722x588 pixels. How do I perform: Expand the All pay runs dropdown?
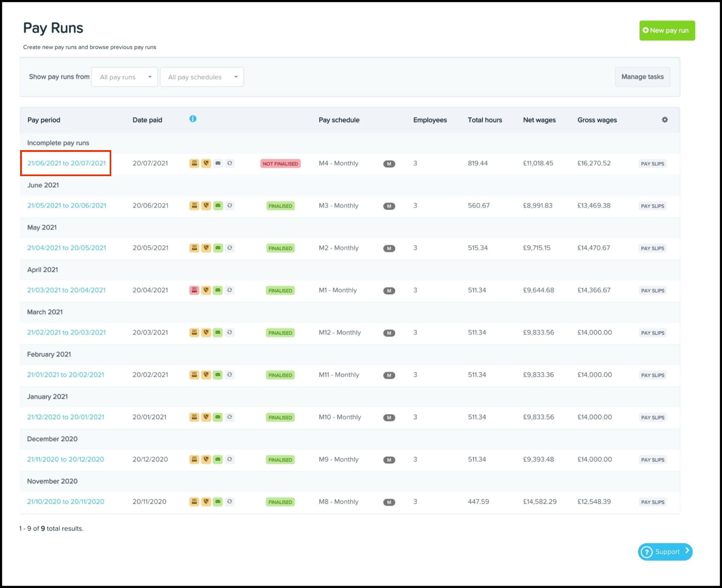coord(125,77)
